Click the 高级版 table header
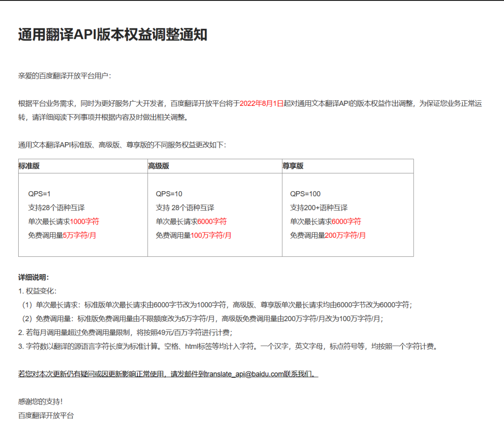The height and width of the screenshot is (427, 504). point(159,166)
